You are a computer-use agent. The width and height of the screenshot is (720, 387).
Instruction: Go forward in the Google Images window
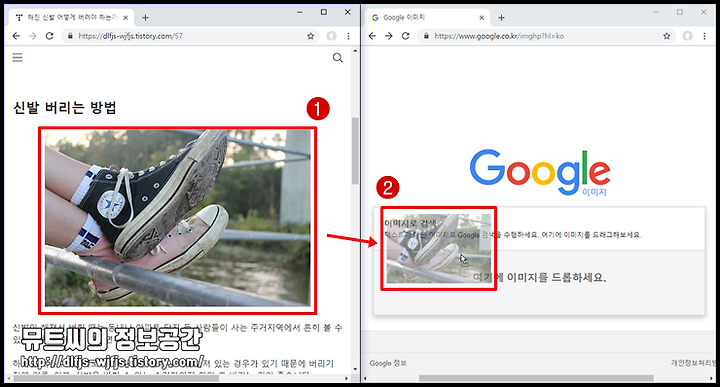[x=389, y=36]
